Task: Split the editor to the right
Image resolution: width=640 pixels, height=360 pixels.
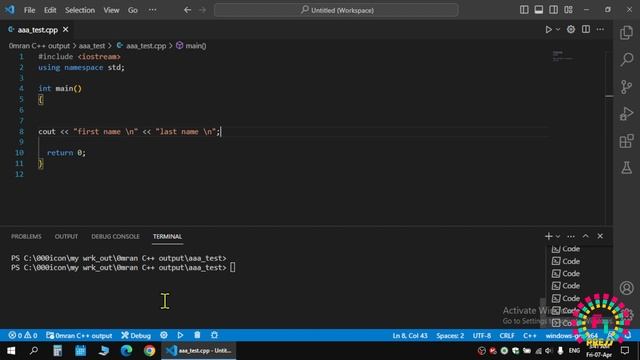Action: coord(586,29)
